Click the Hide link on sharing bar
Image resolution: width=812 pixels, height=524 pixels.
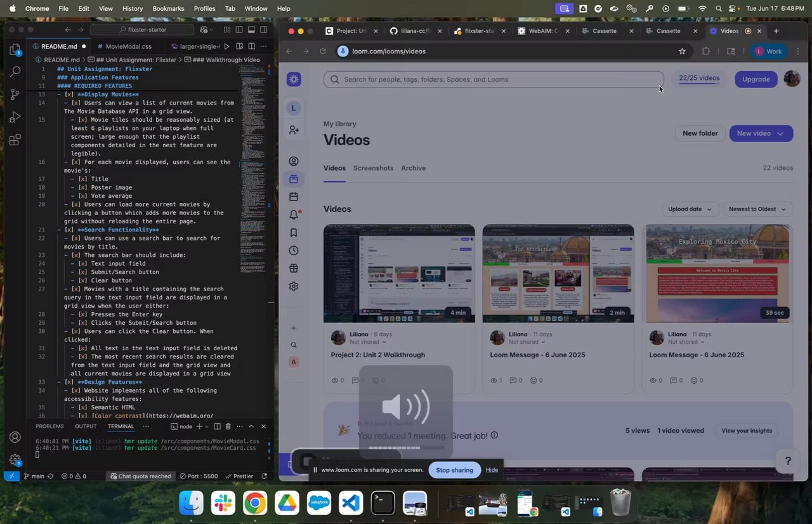tap(492, 470)
